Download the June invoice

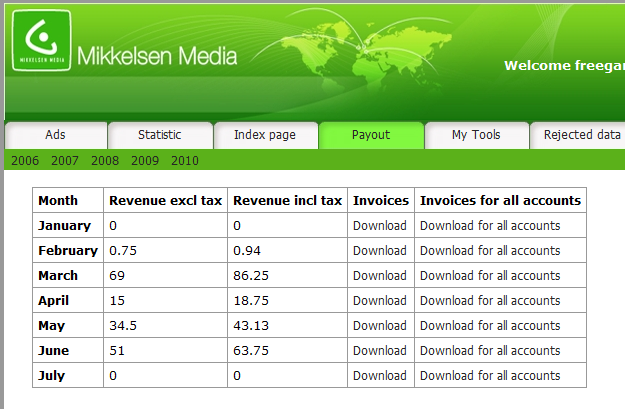tap(380, 351)
